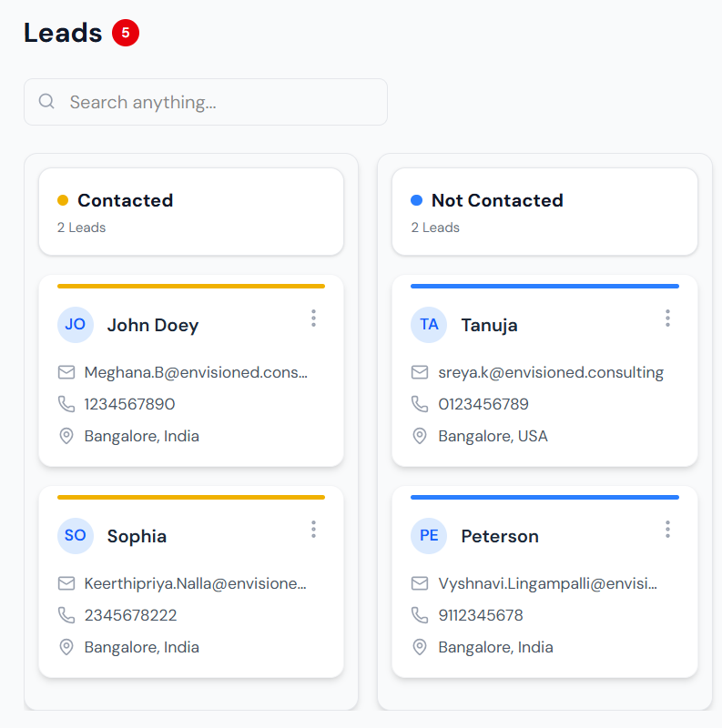Open email sreya.k@envisioned.consulting
This screenshot has height=728, width=722.
(x=551, y=372)
